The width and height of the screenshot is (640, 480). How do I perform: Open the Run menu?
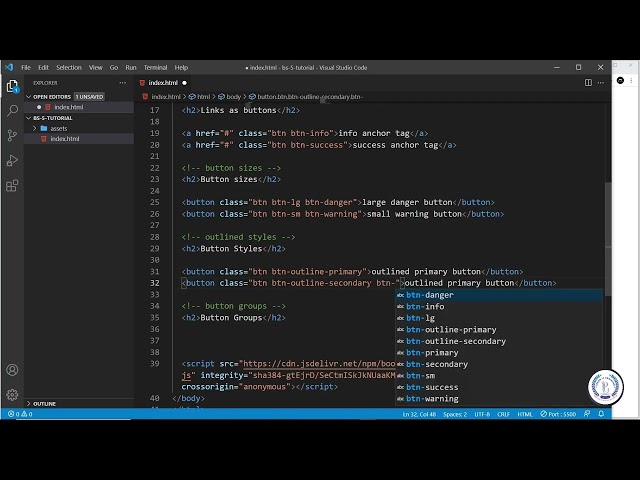[131, 67]
